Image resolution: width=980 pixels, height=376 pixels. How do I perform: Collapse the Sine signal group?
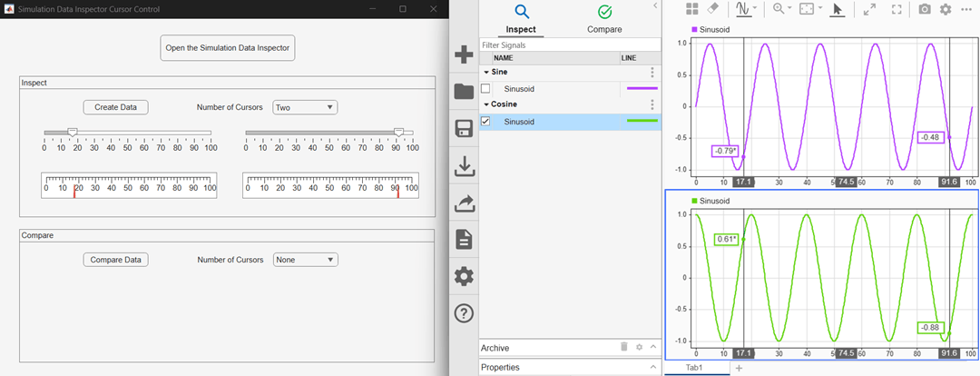pos(486,73)
